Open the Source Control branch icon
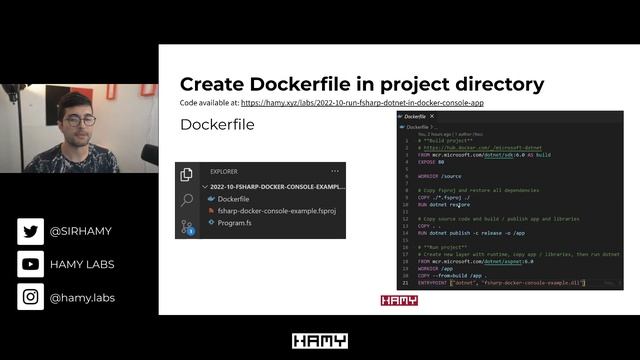640x360 pixels. coord(187,227)
